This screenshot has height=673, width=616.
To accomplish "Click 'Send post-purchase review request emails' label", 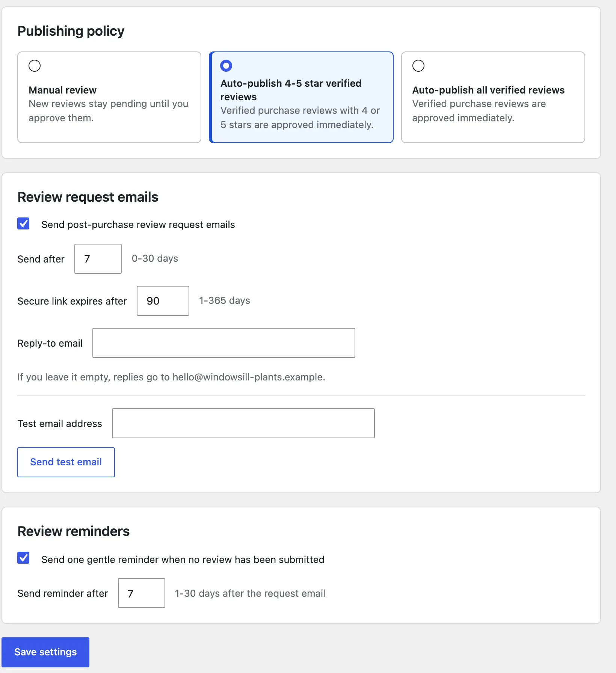I will point(138,225).
